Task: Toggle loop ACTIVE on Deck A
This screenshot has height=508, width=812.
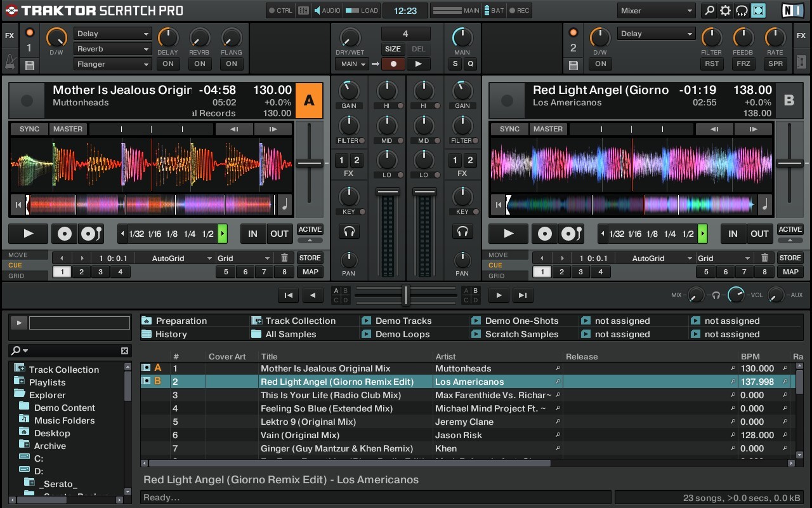Action: tap(310, 229)
